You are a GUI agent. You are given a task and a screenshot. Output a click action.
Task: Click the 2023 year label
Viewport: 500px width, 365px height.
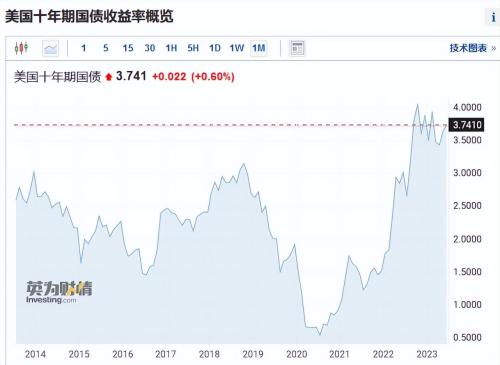427,354
